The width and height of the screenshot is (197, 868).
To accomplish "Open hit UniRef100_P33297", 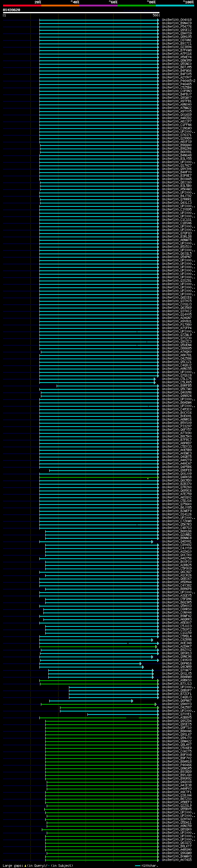I will [x=177, y=426].
